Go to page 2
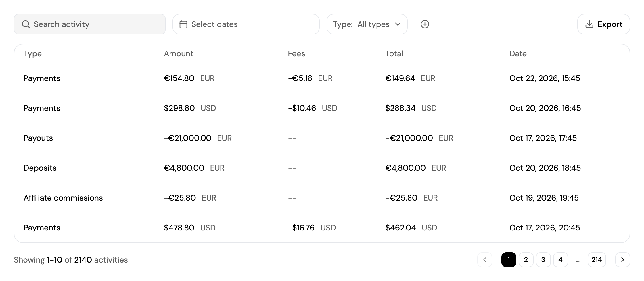The width and height of the screenshot is (644, 281). pyautogui.click(x=526, y=260)
